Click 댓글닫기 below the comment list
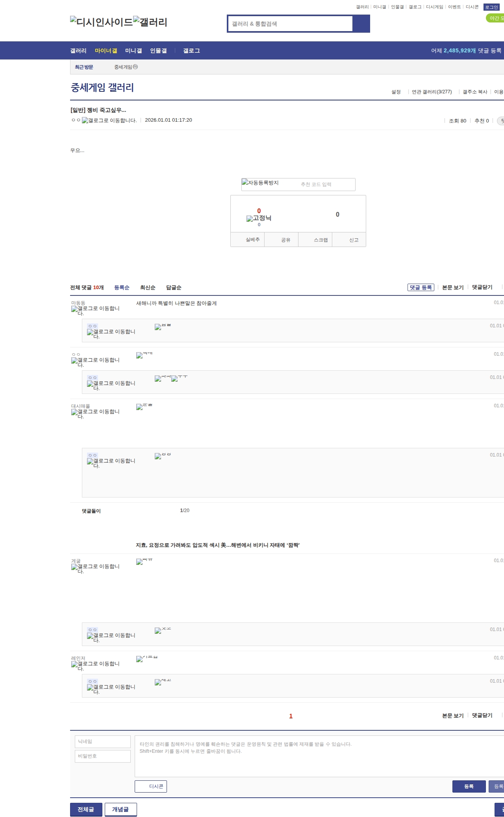 pyautogui.click(x=482, y=715)
